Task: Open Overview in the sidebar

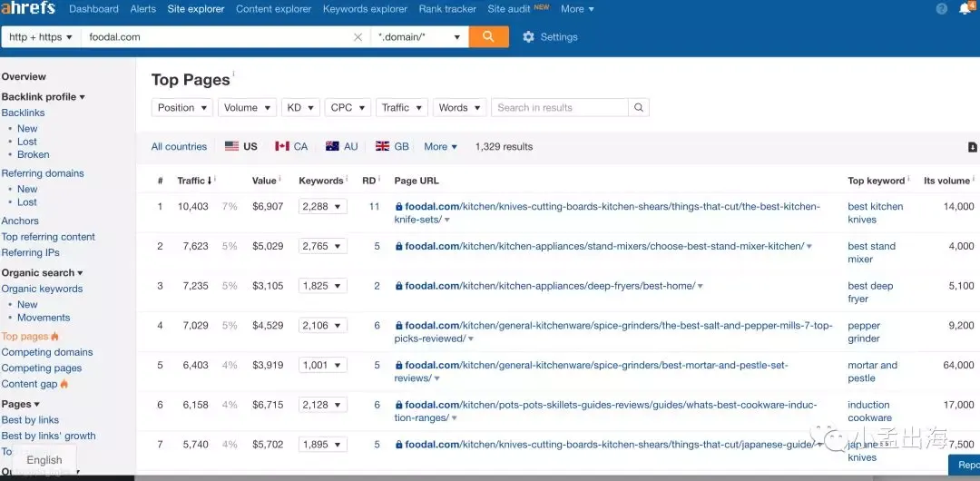Action: [24, 76]
